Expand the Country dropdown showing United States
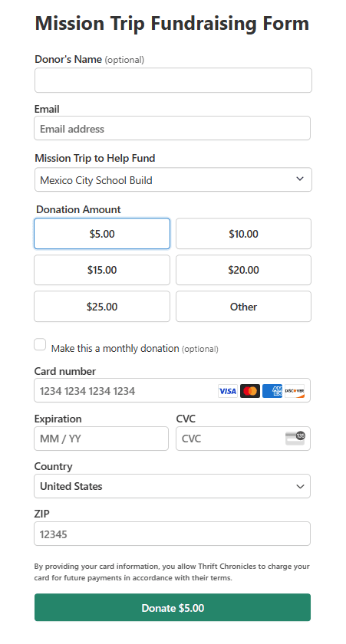Image resolution: width=346 pixels, height=644 pixels. click(x=172, y=486)
